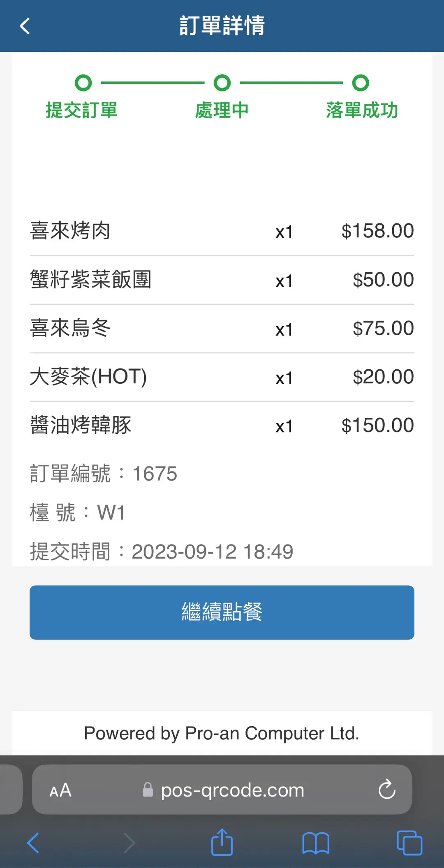Select the 喜來烤肉 order item
Screen dimensions: 444x868
[x=70, y=231]
